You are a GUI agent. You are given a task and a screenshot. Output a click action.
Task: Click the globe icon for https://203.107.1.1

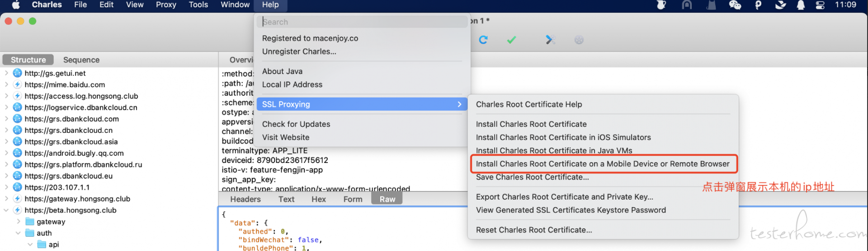pos(18,187)
